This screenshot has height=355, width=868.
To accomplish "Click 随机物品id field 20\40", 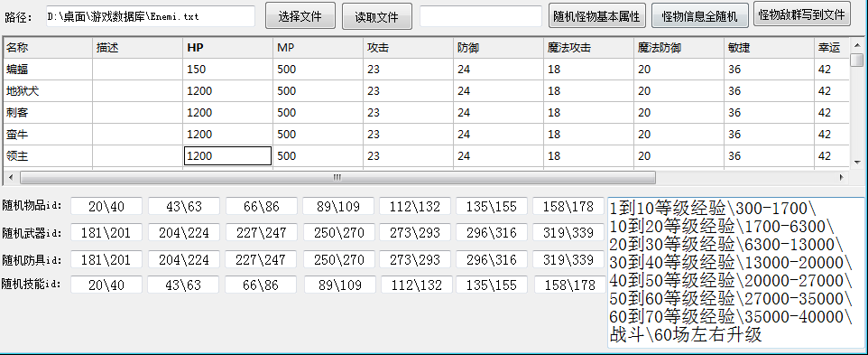I will click(x=106, y=207).
